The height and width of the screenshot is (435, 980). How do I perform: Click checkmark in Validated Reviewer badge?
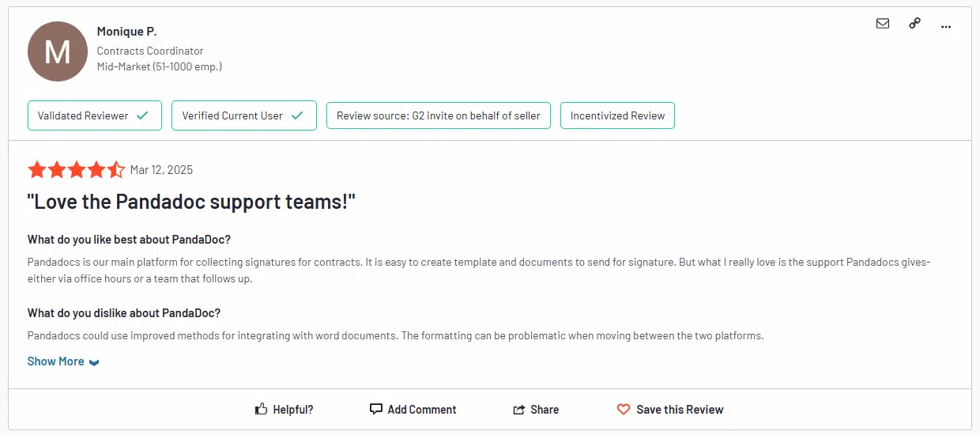click(x=142, y=115)
